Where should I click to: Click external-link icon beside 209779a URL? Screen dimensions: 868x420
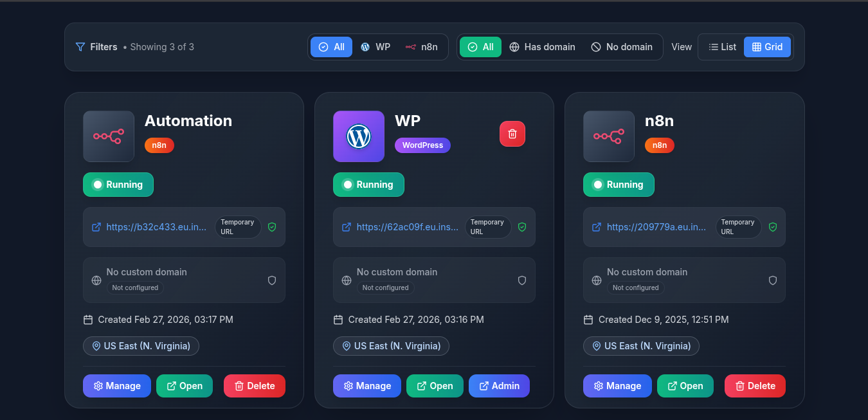pos(597,227)
